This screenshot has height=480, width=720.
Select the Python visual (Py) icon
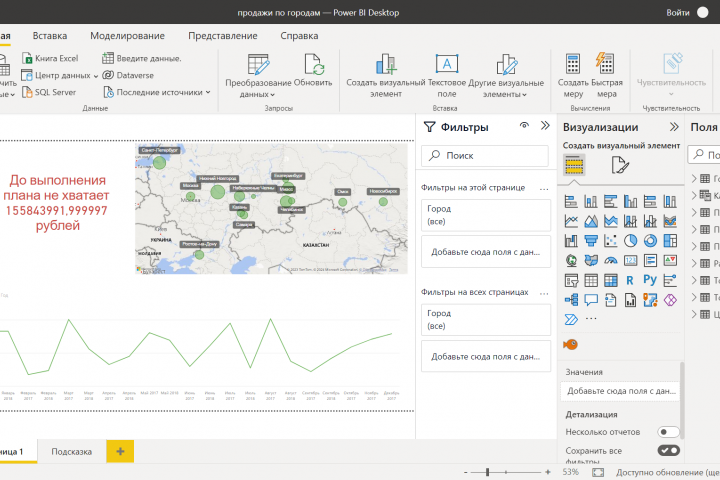click(650, 280)
